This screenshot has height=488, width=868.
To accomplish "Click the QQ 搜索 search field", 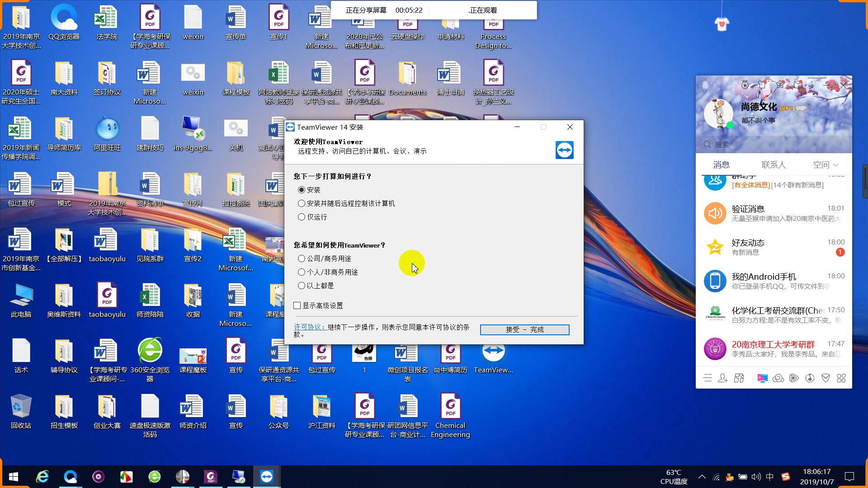I will click(732, 144).
